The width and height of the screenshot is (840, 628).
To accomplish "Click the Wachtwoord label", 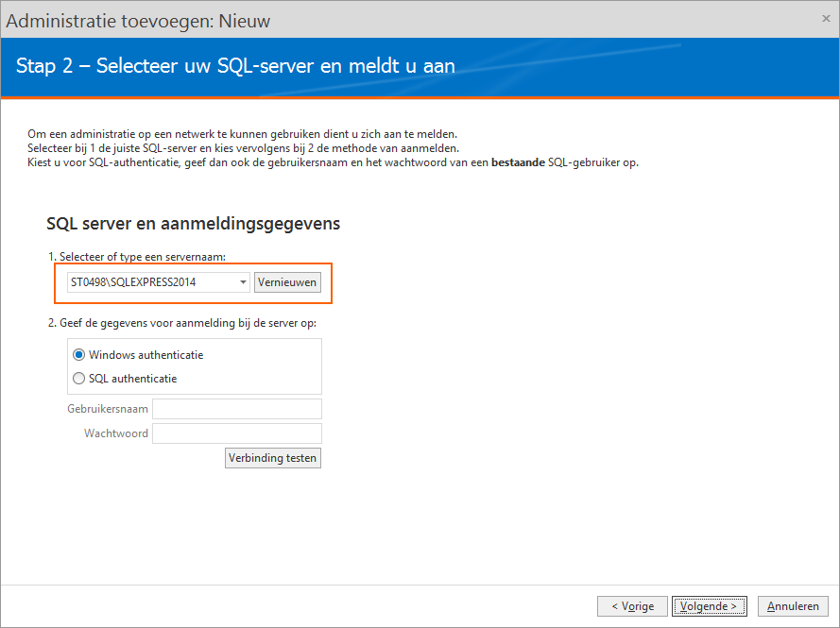I will [115, 433].
